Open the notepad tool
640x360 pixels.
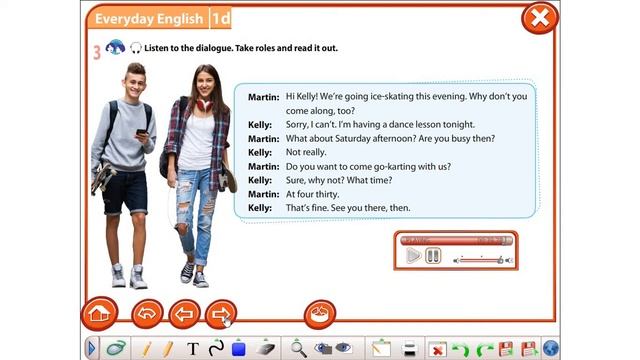(x=381, y=348)
